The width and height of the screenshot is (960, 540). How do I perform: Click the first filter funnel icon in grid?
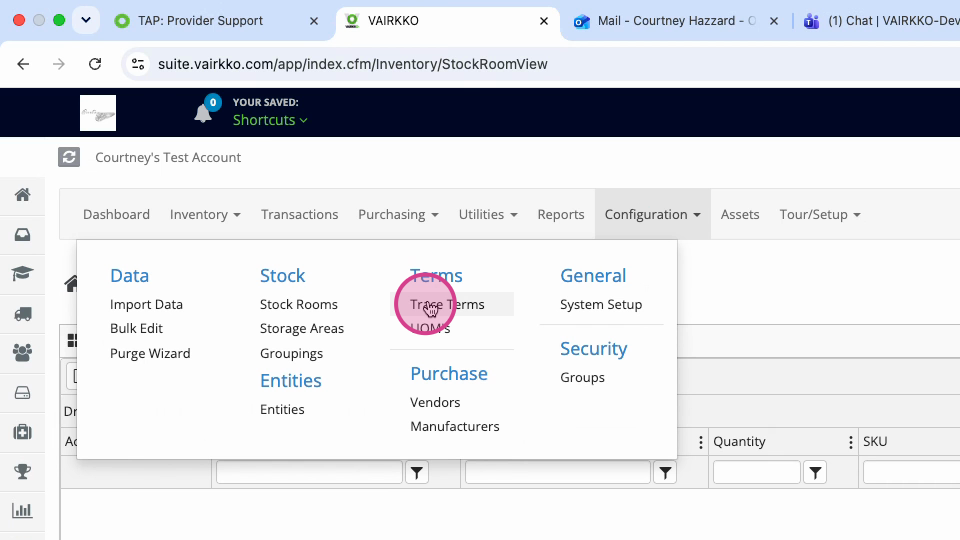pos(417,472)
